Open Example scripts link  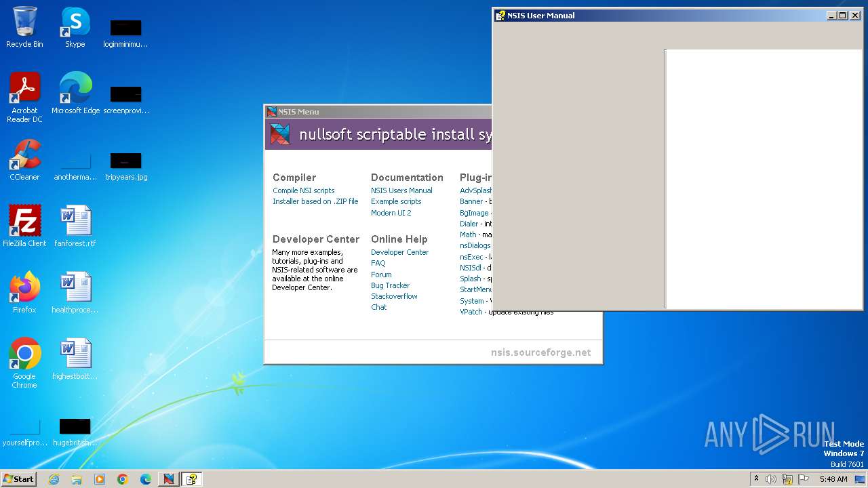pyautogui.click(x=396, y=201)
